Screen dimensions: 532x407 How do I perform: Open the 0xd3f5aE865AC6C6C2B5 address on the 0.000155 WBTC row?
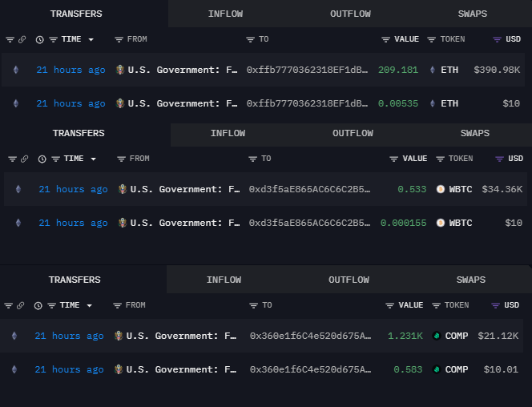(x=309, y=223)
